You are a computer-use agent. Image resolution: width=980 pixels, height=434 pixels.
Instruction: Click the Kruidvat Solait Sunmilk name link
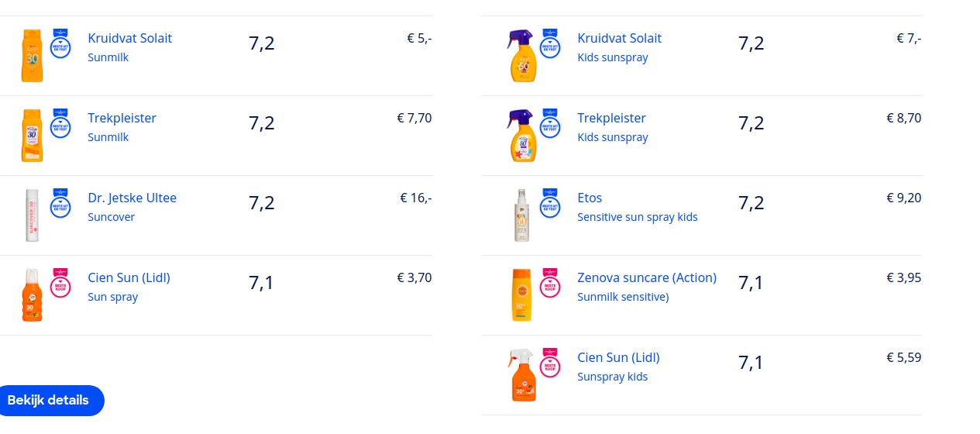130,38
